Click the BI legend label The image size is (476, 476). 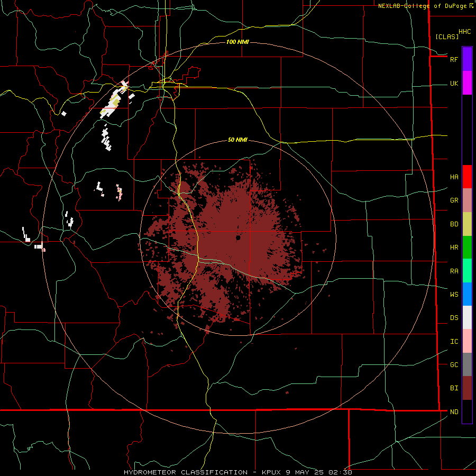pos(454,388)
